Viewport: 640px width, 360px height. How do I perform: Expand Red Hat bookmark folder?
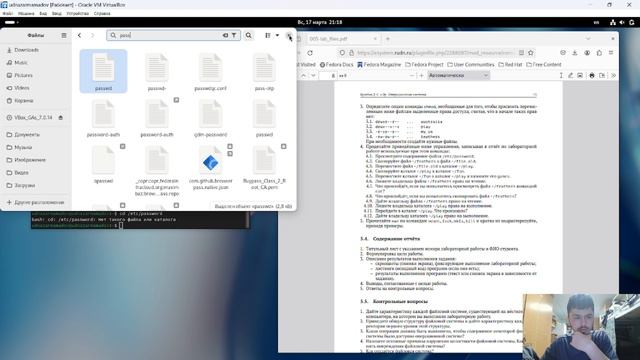pos(510,64)
